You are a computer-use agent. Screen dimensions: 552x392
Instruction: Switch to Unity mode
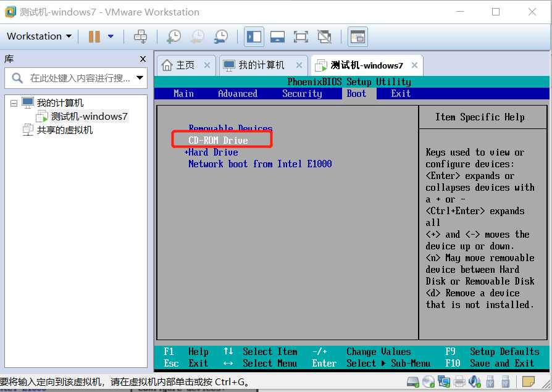click(324, 36)
